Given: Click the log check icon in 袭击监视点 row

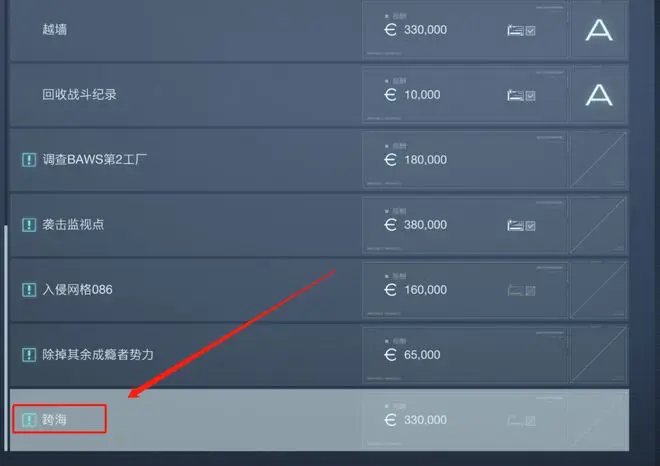Looking at the screenshot, I should pos(521,226).
